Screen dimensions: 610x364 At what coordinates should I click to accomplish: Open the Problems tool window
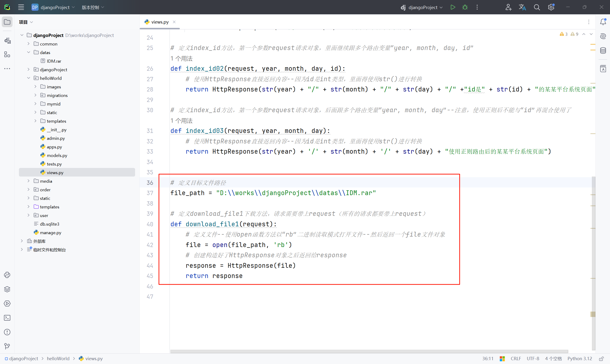pyautogui.click(x=7, y=332)
